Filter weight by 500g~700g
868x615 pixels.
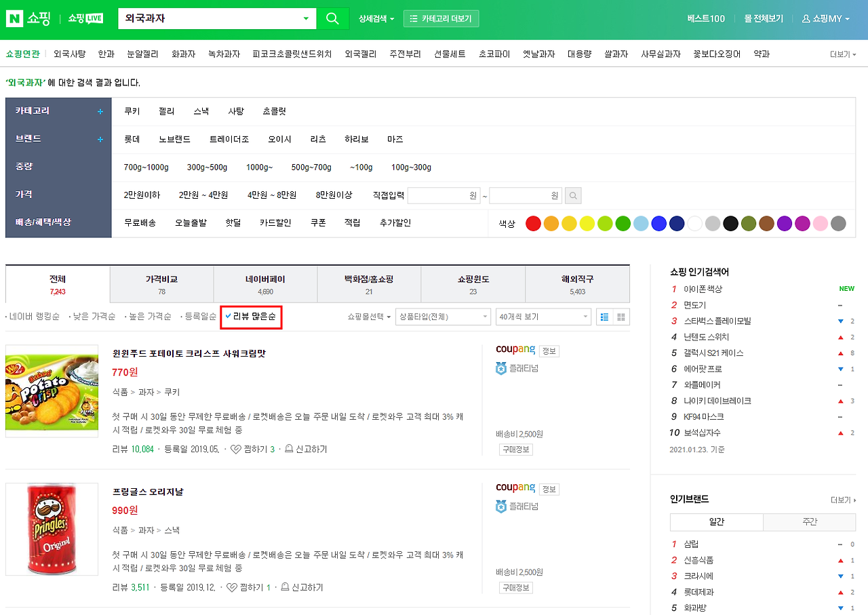pyautogui.click(x=311, y=167)
